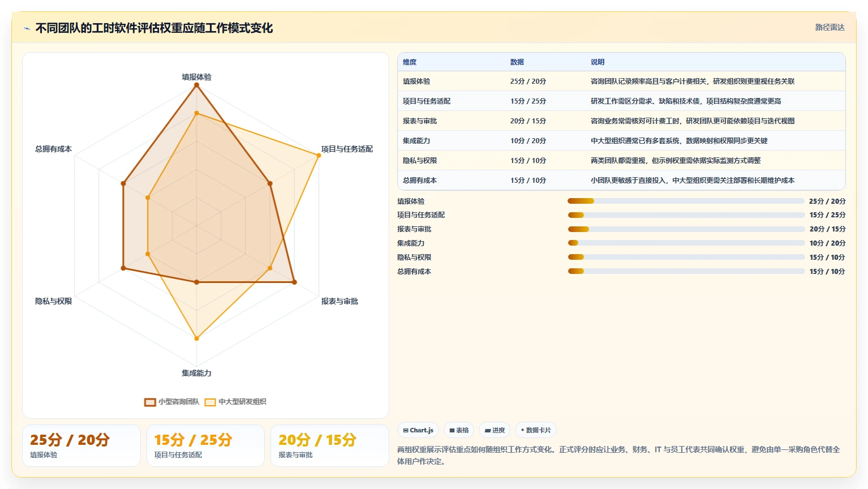Screen dimensions: 868x489
Task: Click the dark orange point toward 报表与审批
Action: [294, 282]
